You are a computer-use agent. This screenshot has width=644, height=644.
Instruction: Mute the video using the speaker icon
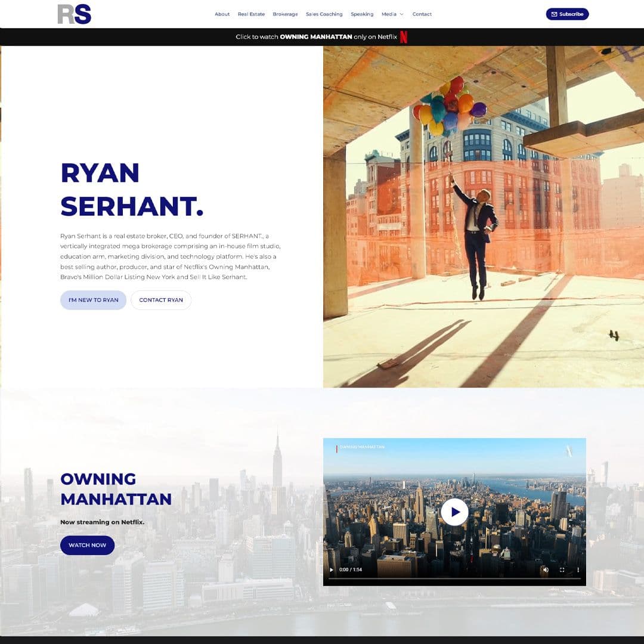[546, 569]
